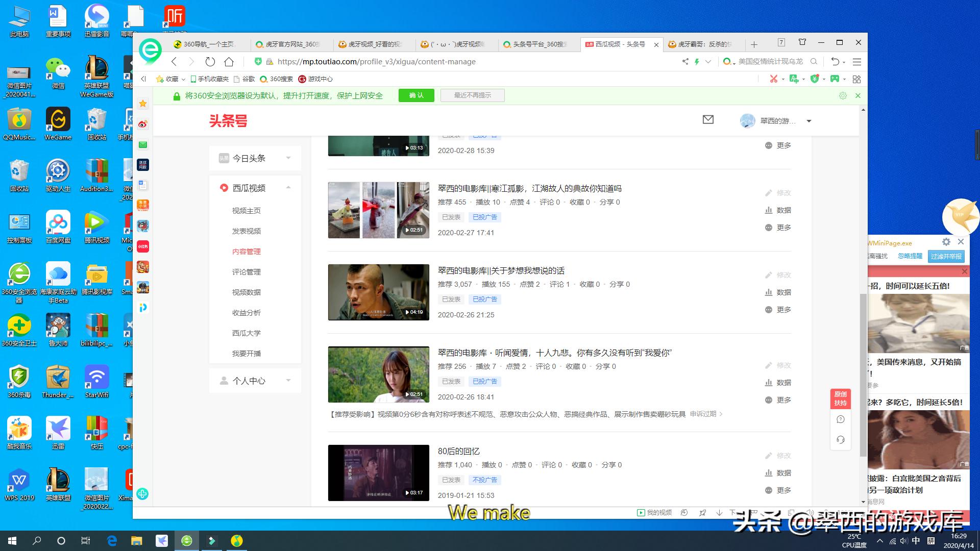Viewport: 980px width, 551px height.
Task: Open 数据 chart icon for 80后的回忆 video
Action: coord(769,473)
